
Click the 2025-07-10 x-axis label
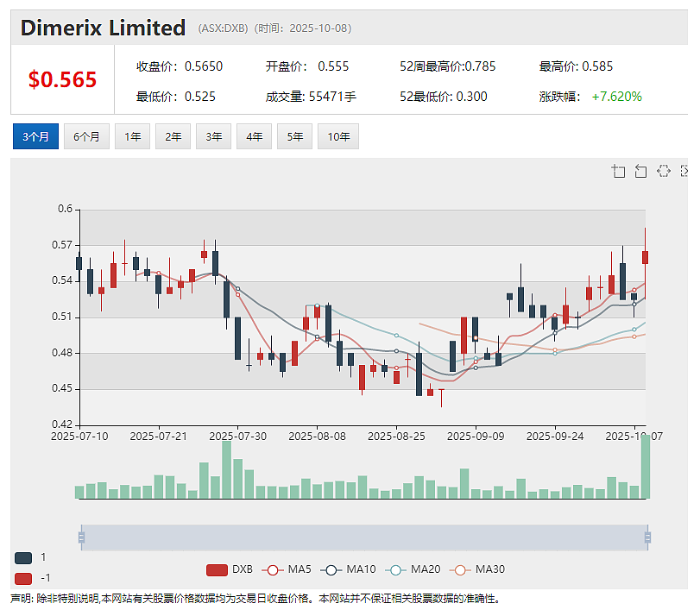coord(79,436)
